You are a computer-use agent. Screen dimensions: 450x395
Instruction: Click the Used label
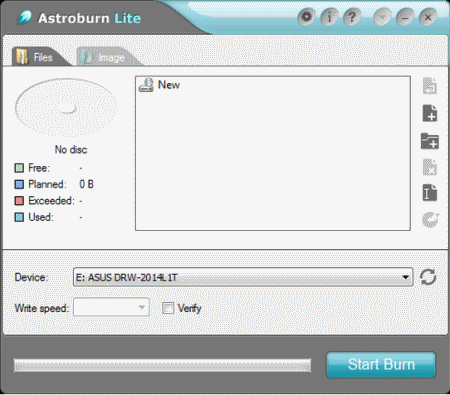coord(41,217)
